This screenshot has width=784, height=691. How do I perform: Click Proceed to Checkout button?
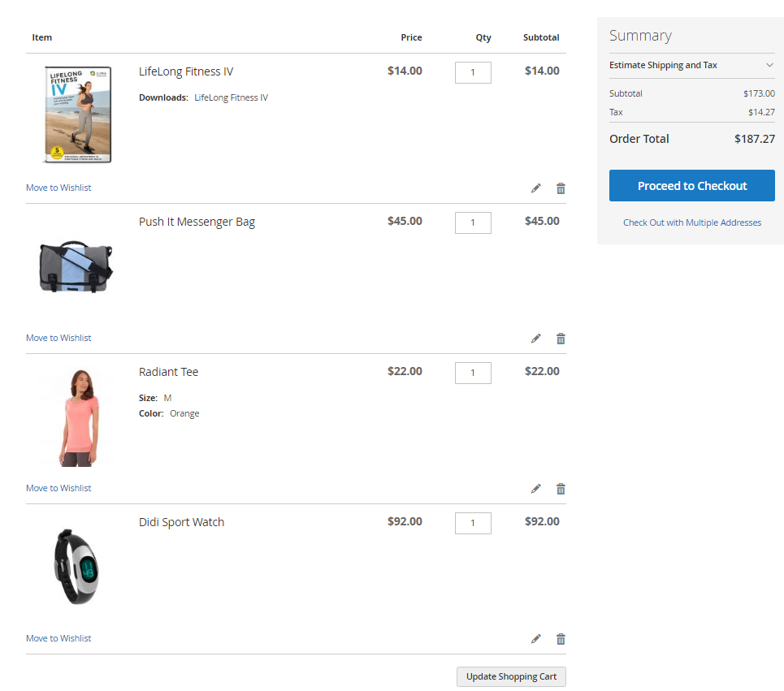pyautogui.click(x=691, y=186)
